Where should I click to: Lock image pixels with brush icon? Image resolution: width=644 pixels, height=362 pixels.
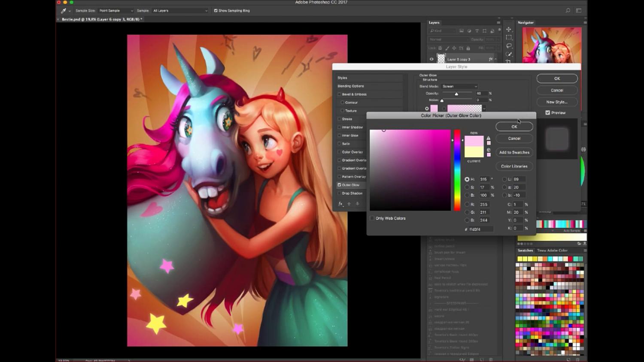(447, 48)
